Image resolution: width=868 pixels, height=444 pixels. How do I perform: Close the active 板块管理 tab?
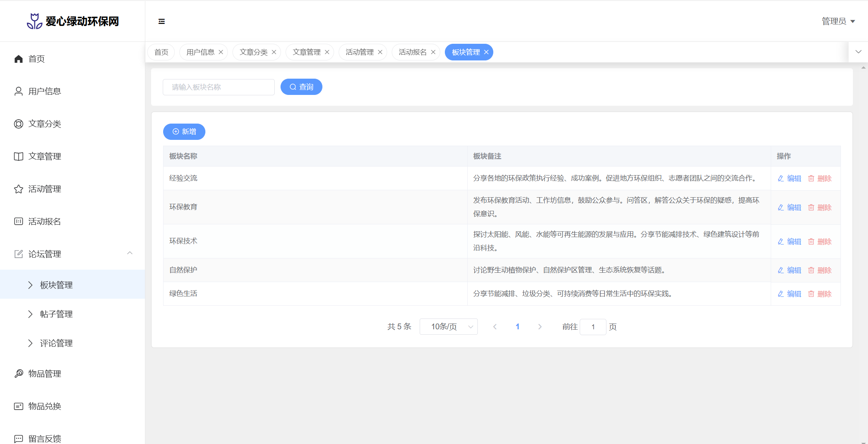pos(486,52)
